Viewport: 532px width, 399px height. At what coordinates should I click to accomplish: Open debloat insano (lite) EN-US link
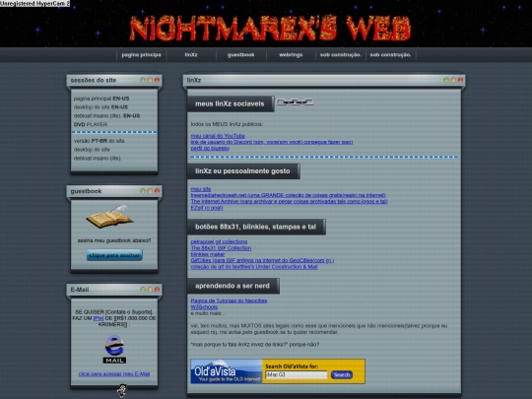(106, 116)
